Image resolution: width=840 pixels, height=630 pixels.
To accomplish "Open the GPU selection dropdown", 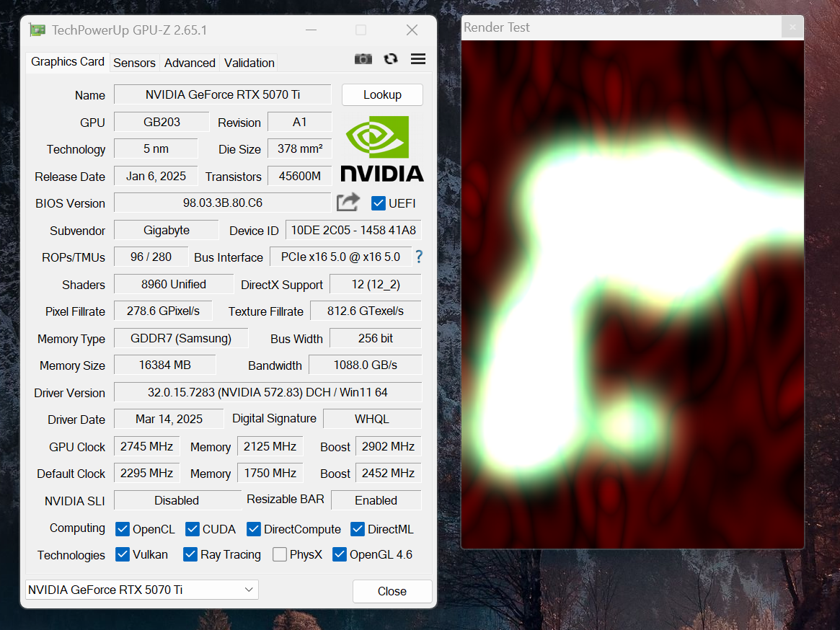I will tap(142, 590).
